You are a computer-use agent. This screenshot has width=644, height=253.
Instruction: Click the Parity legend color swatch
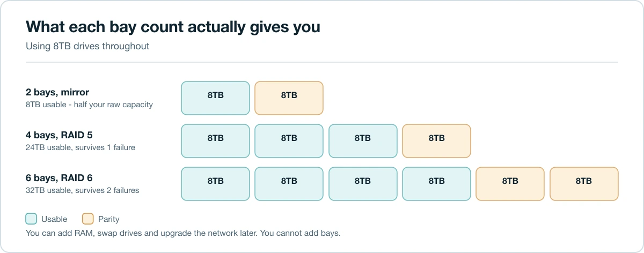coord(87,219)
